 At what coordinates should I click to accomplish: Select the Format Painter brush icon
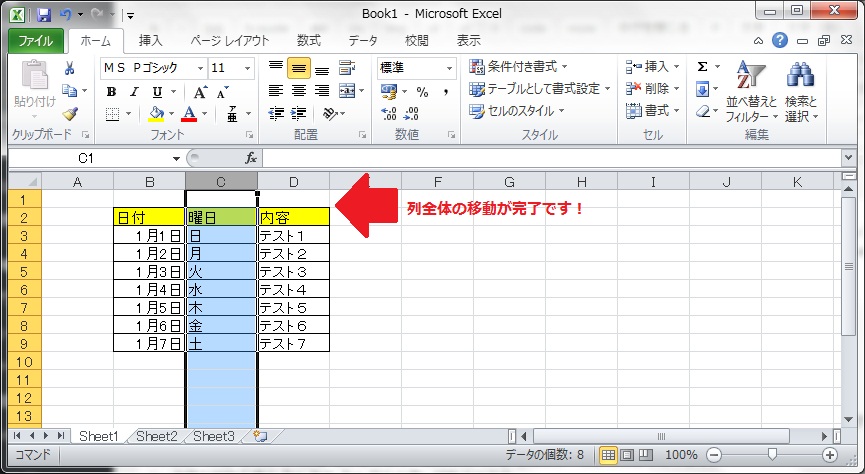point(70,114)
